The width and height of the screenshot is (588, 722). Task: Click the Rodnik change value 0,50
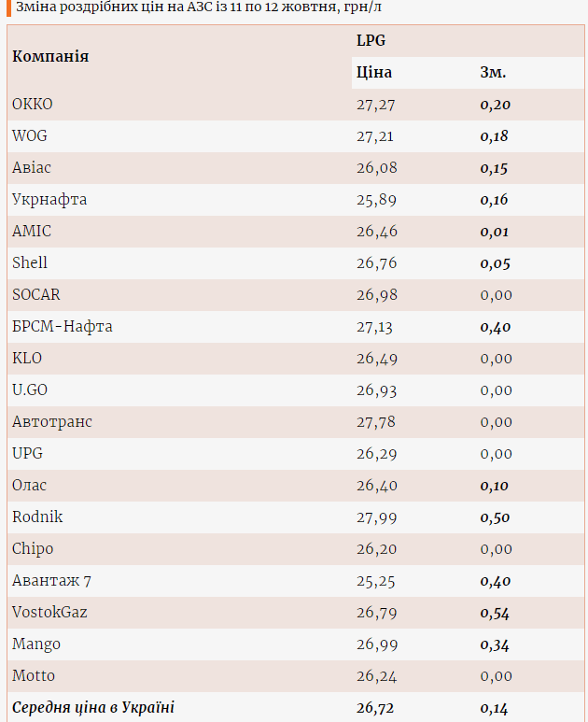pos(496,517)
